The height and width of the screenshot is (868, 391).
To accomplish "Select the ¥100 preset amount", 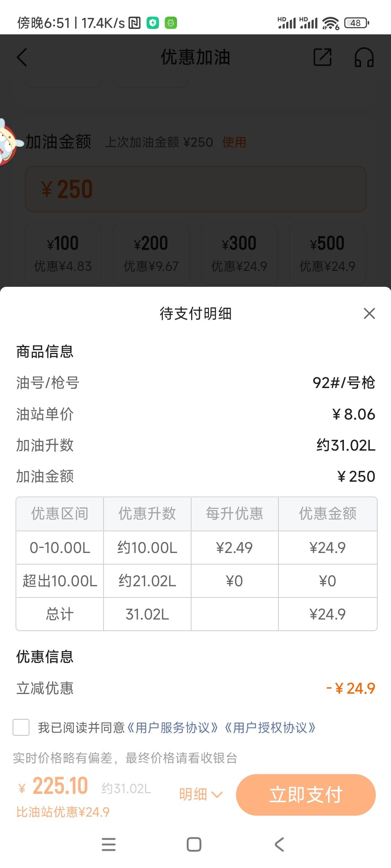I will coord(63,254).
